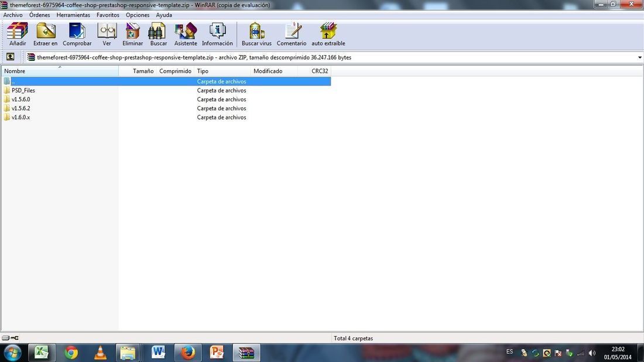Click the status bar key icon
644x362 pixels.
15,338
